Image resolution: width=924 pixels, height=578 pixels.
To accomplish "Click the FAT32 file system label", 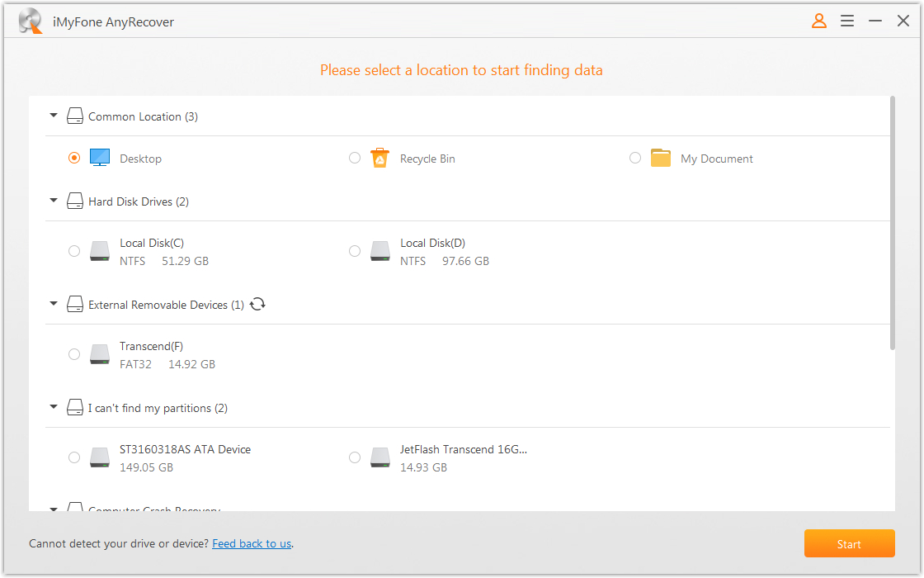I will tap(135, 364).
